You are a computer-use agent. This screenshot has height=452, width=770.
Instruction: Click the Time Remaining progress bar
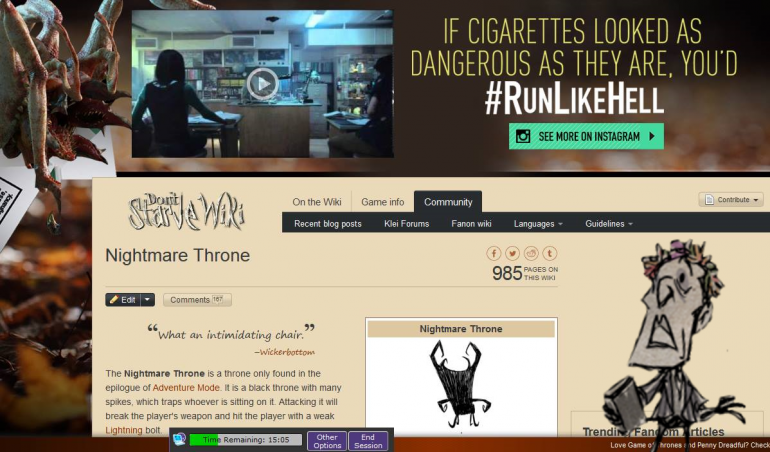pos(246,440)
